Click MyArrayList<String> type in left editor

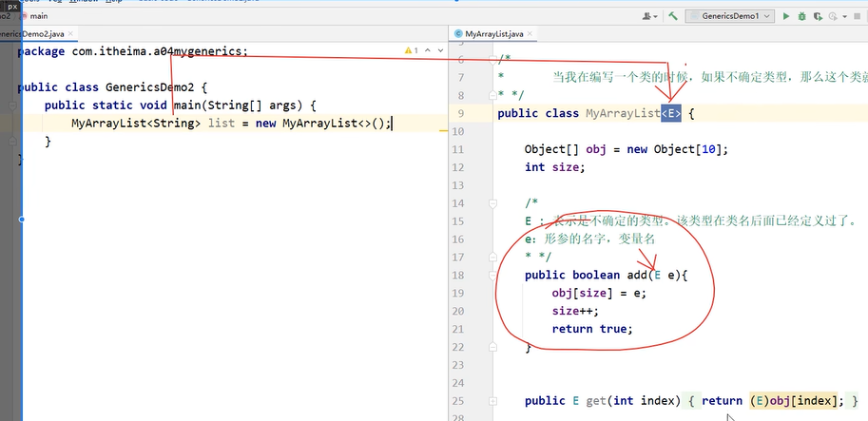click(x=136, y=123)
